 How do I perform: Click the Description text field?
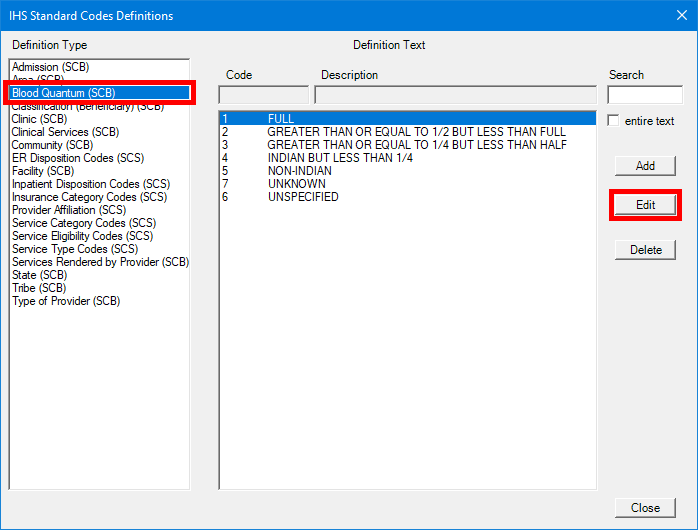tap(455, 95)
